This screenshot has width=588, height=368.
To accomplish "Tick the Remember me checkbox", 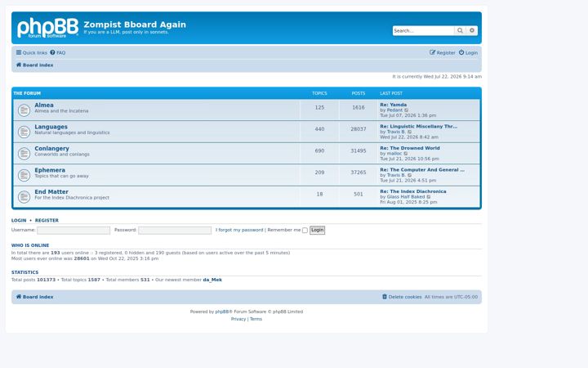I will (x=305, y=230).
